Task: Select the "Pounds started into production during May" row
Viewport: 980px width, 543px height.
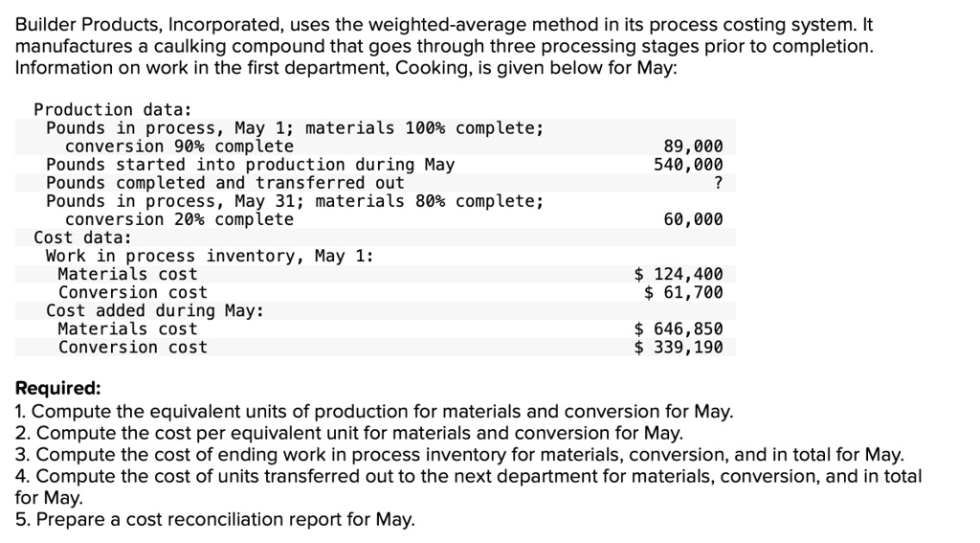Action: [x=250, y=165]
